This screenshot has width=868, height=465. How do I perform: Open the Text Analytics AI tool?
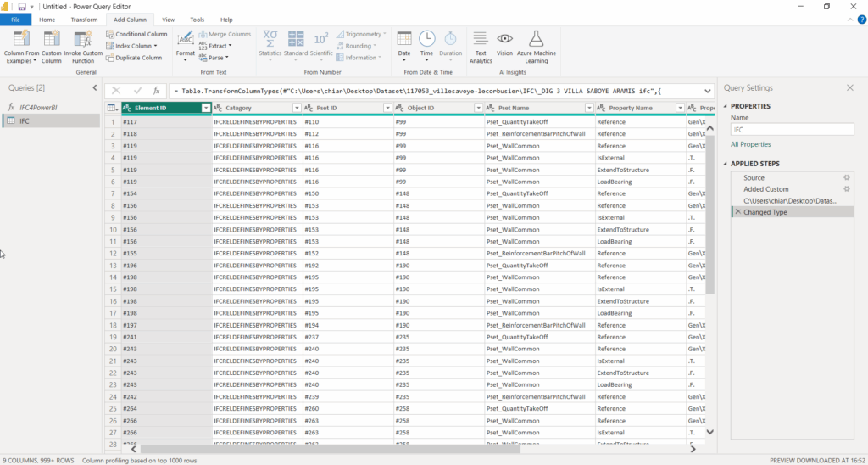(x=480, y=39)
